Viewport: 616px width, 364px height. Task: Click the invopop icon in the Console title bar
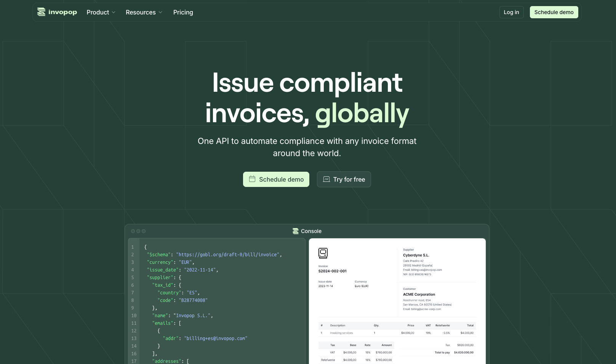[296, 231]
